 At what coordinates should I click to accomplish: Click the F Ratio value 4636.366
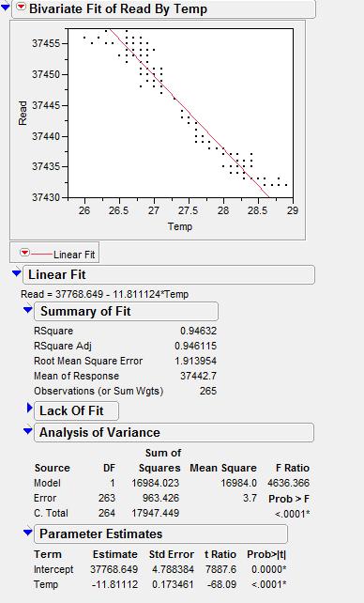coord(288,483)
